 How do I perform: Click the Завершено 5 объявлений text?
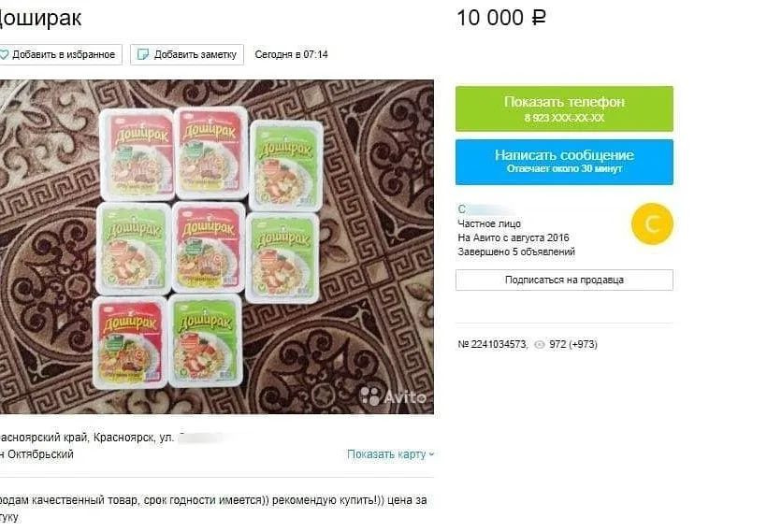[x=516, y=252]
